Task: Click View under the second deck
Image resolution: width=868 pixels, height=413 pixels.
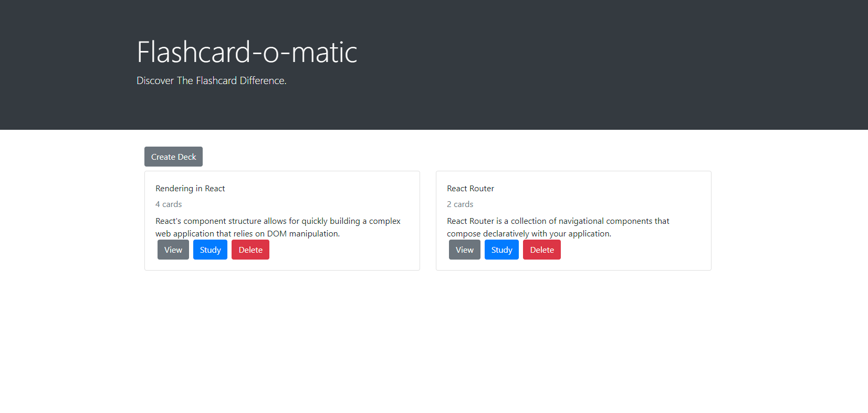Action: pyautogui.click(x=464, y=250)
